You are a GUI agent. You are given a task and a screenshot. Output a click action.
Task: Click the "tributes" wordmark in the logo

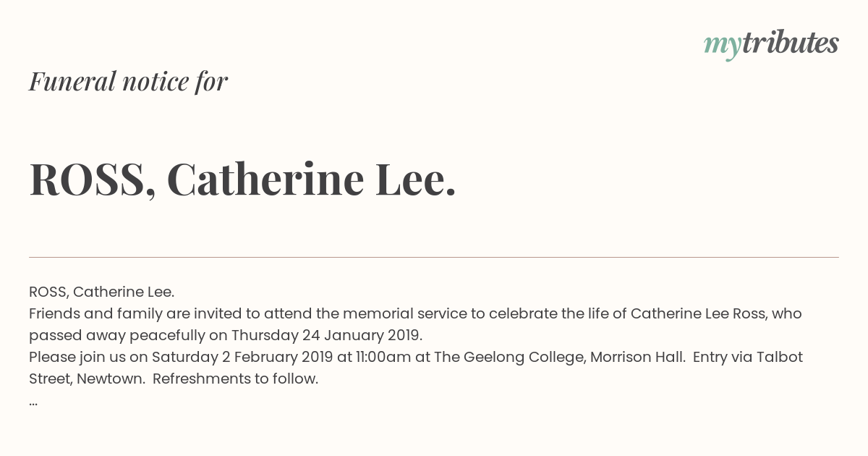[x=791, y=43]
